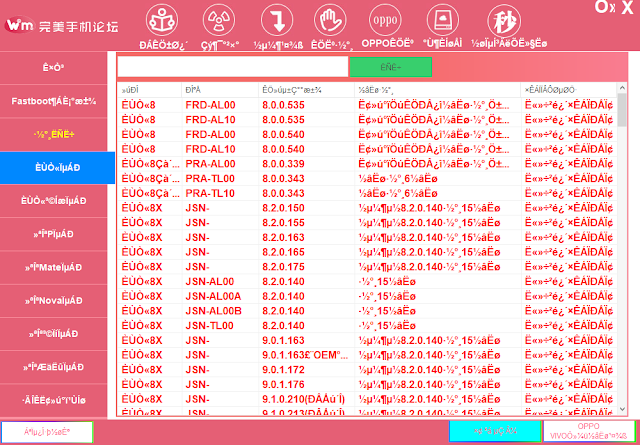
Task: Click the cyan button at the bottom
Action: point(495,431)
